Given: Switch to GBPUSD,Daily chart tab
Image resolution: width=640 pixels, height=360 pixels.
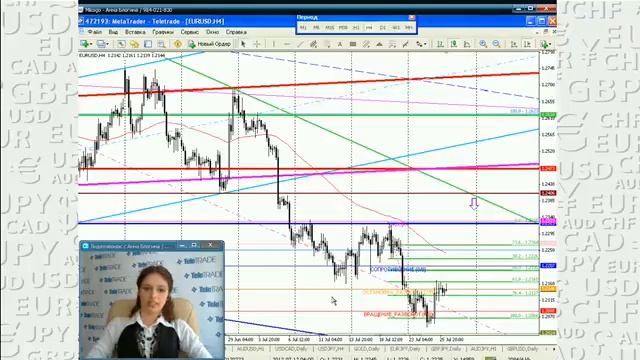Looking at the screenshot, I should 522,349.
